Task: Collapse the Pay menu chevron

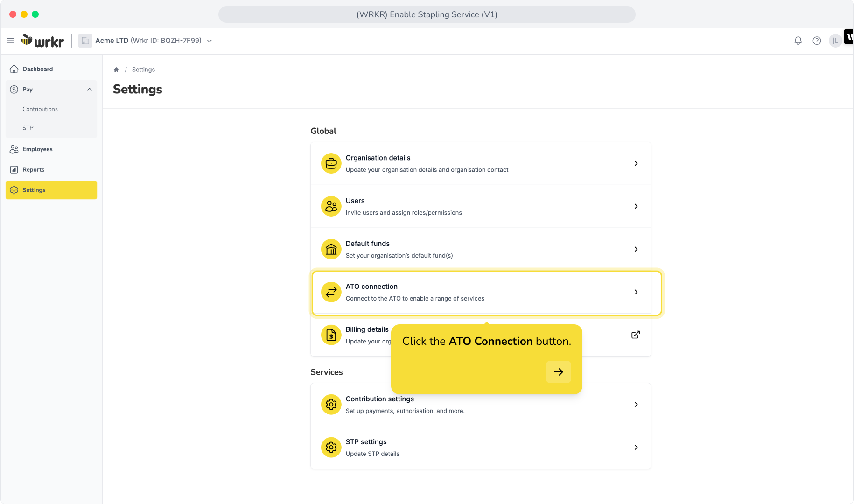Action: pyautogui.click(x=90, y=90)
